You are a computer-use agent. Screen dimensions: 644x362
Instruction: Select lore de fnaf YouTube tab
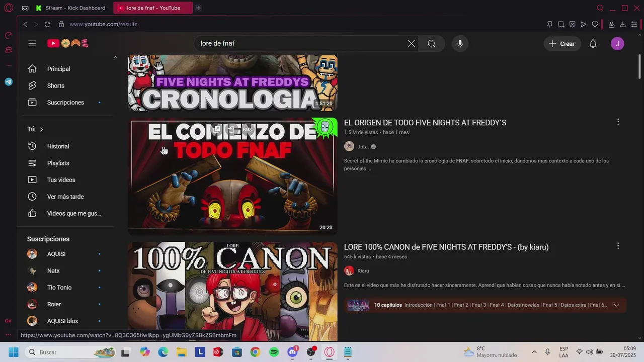(x=152, y=8)
